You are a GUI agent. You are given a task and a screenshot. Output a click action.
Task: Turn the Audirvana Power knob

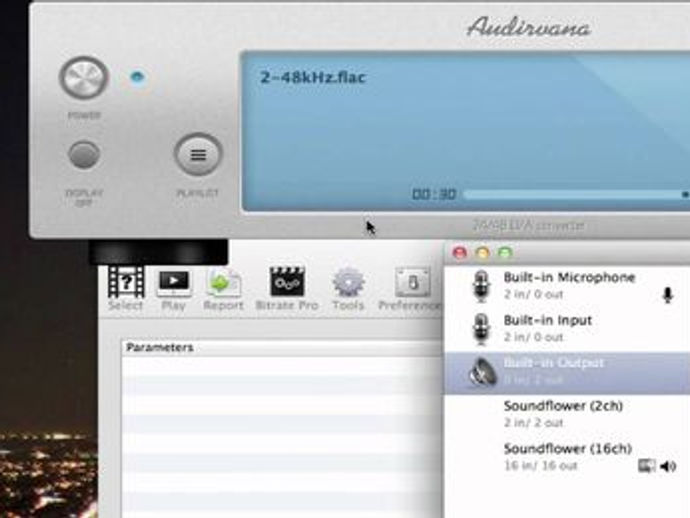84,78
